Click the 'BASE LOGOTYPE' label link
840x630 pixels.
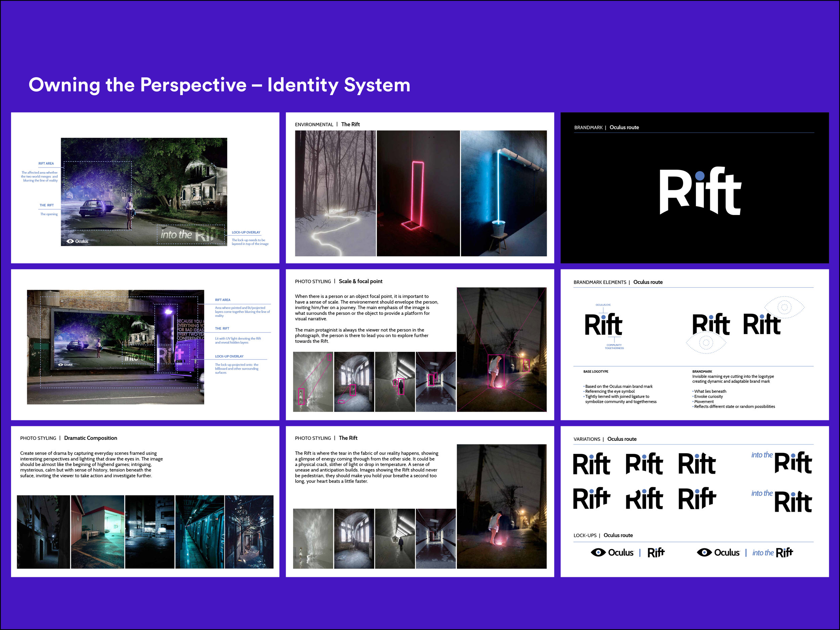tap(596, 371)
